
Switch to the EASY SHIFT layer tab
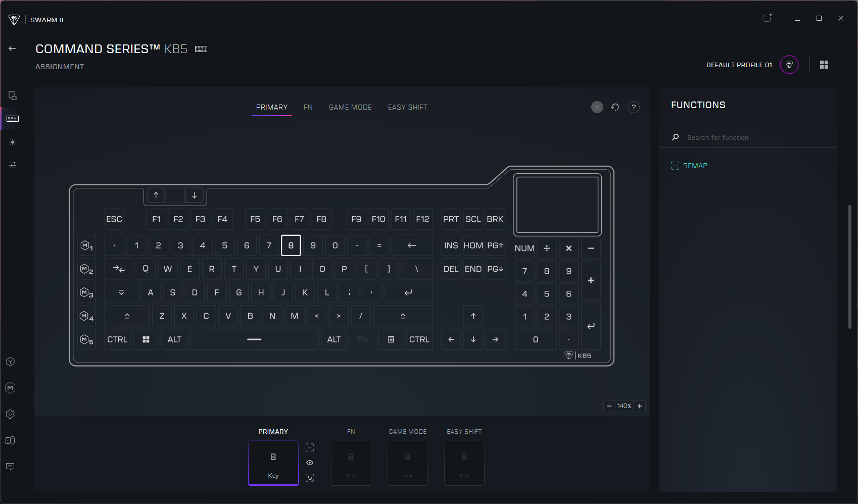coord(408,107)
